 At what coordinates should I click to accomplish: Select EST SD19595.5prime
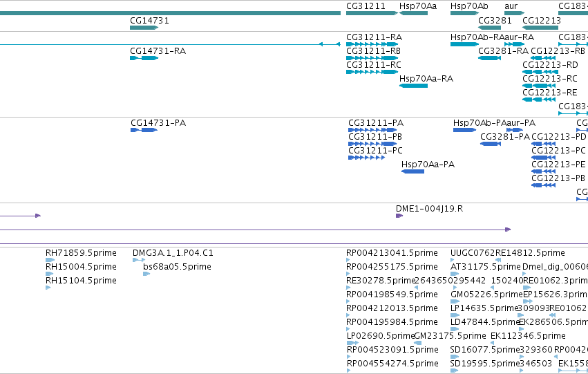click(x=454, y=371)
